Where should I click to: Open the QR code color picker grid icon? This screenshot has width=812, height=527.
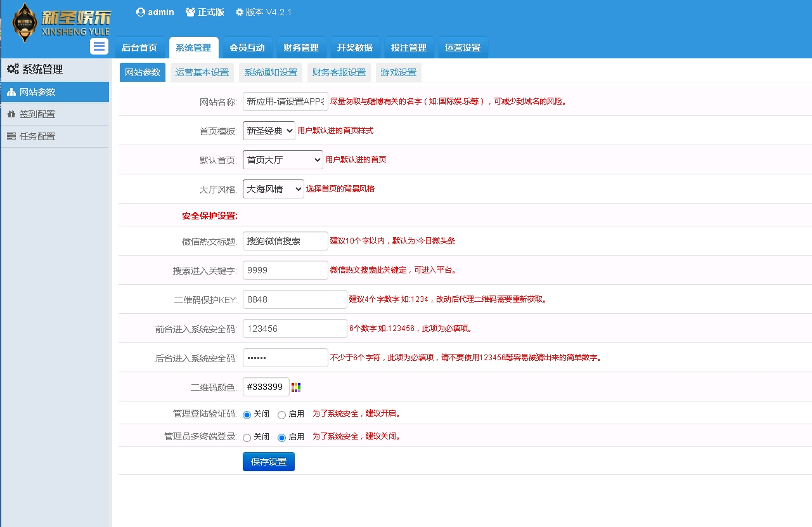pyautogui.click(x=296, y=387)
